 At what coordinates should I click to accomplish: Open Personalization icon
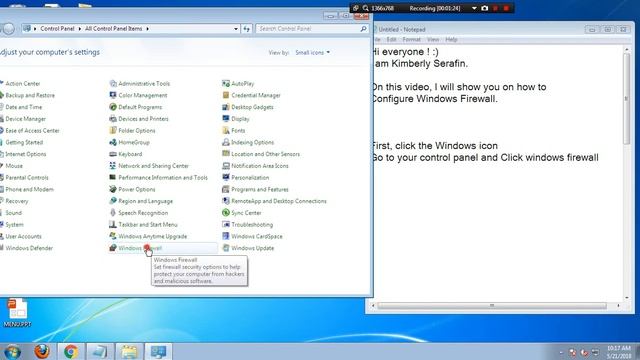[226, 178]
